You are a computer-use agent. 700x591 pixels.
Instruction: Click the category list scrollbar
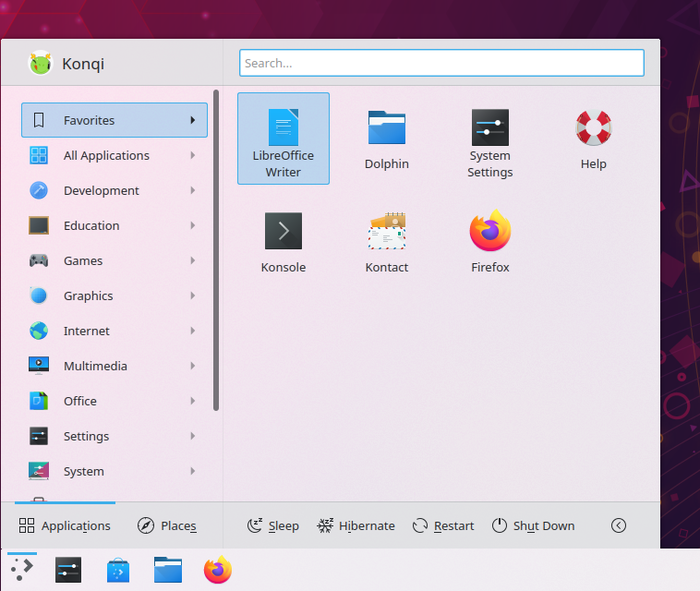click(x=216, y=250)
